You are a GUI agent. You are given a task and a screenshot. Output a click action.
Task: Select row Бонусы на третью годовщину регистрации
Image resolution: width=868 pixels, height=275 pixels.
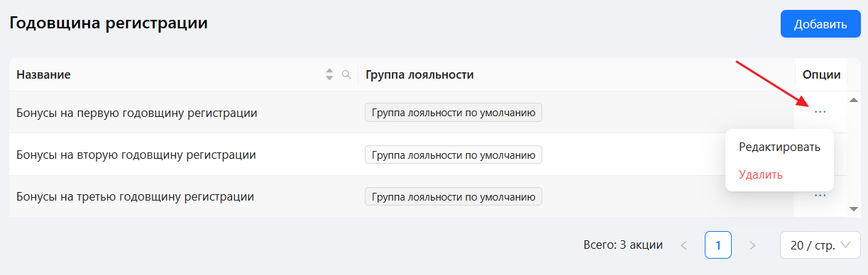coord(402,196)
